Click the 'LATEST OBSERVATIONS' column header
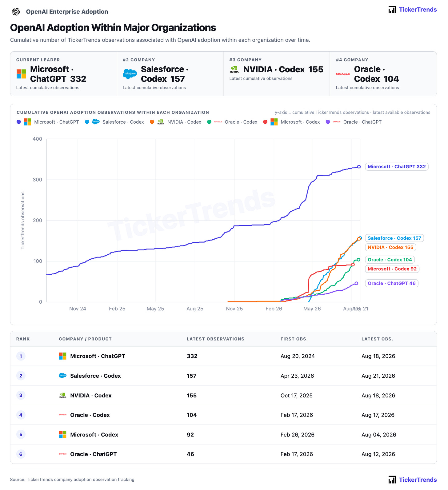This screenshot has height=490, width=448. pyautogui.click(x=215, y=339)
